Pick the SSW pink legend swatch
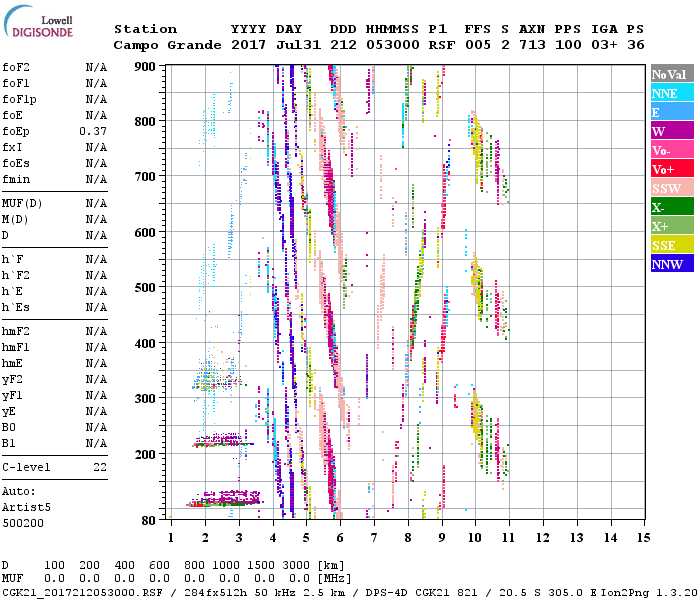 (x=670, y=188)
